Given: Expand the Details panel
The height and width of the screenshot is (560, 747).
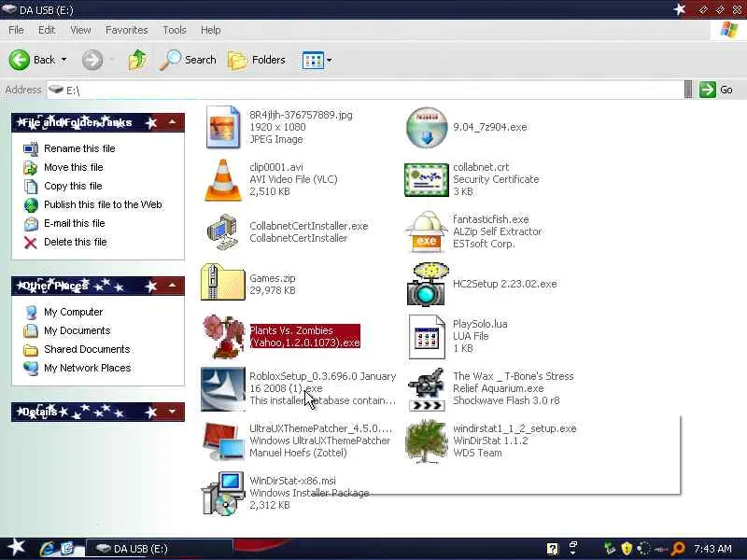Looking at the screenshot, I should pyautogui.click(x=173, y=412).
